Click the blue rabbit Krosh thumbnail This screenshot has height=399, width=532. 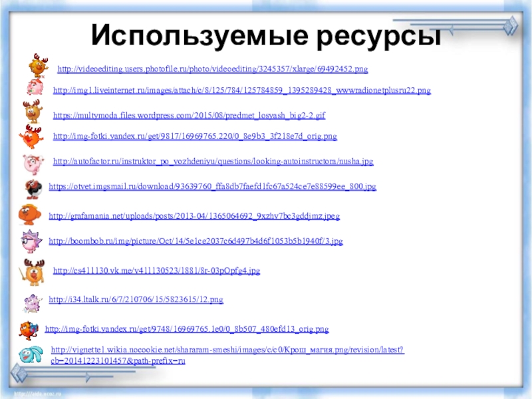tap(31, 354)
